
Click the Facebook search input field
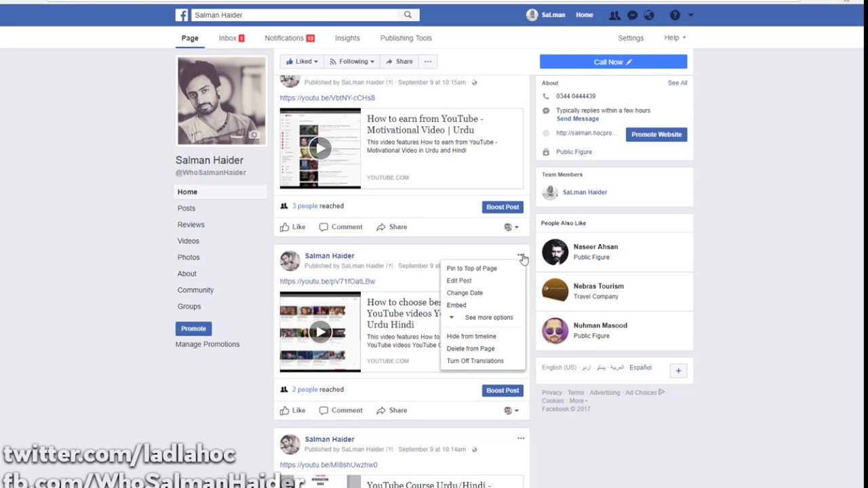point(294,15)
